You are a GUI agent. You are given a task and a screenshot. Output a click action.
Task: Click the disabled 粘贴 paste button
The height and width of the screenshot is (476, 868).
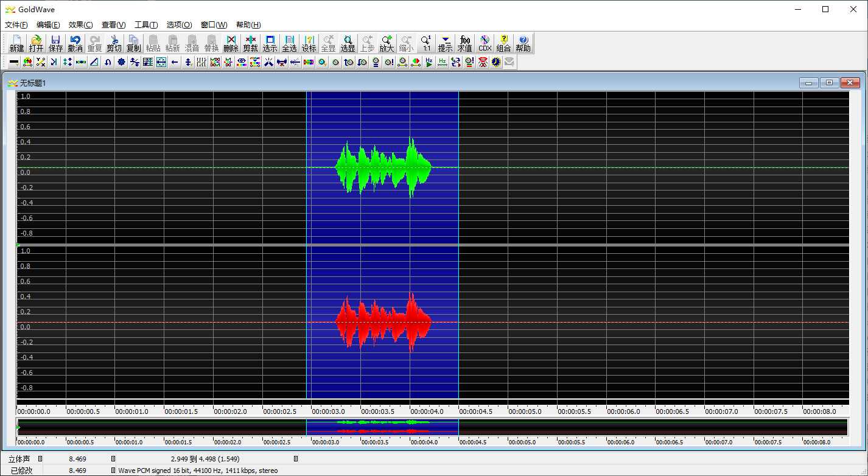pos(153,43)
